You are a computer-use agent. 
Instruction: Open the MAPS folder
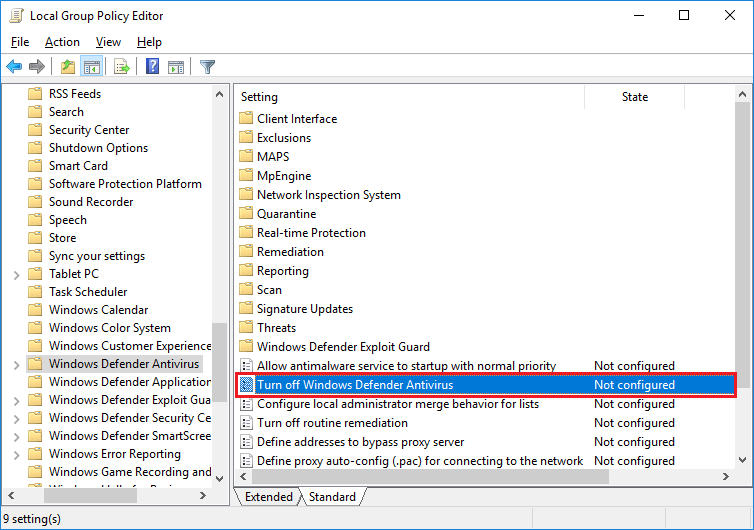273,157
